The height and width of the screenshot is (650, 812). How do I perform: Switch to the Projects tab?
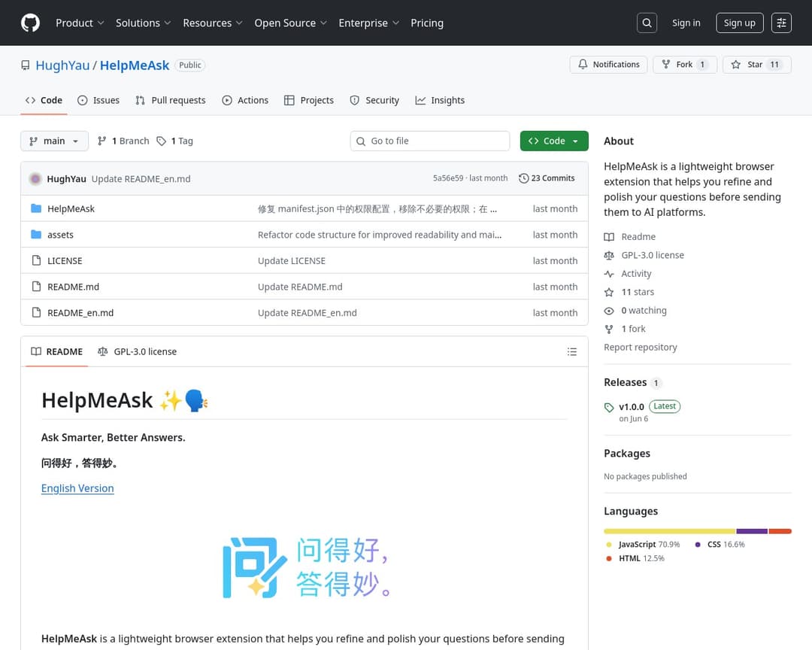[x=309, y=100]
